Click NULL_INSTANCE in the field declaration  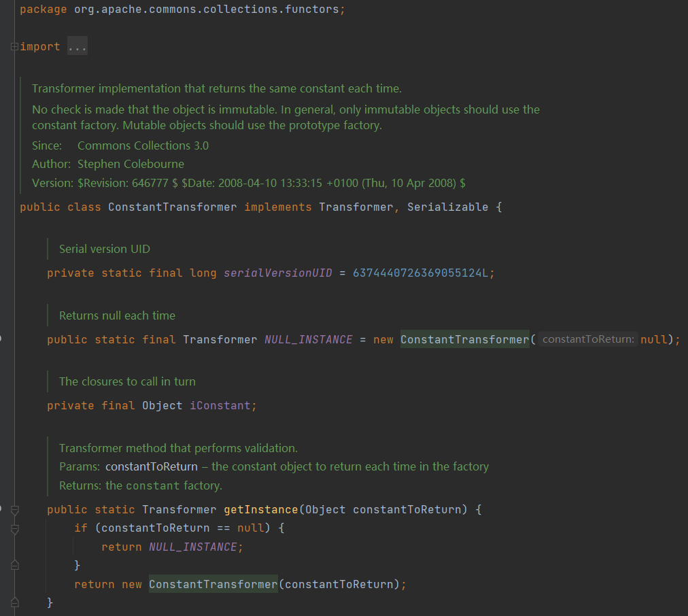pos(309,339)
